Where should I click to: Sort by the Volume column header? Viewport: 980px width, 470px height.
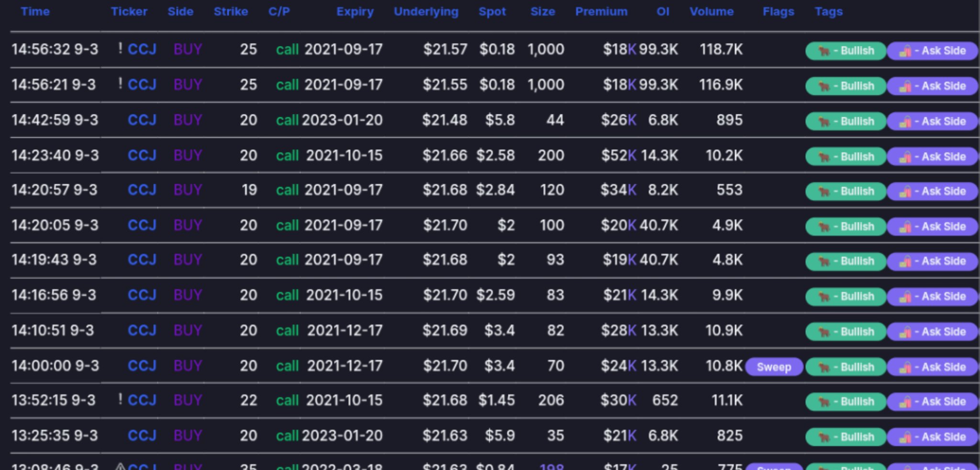pos(711,11)
